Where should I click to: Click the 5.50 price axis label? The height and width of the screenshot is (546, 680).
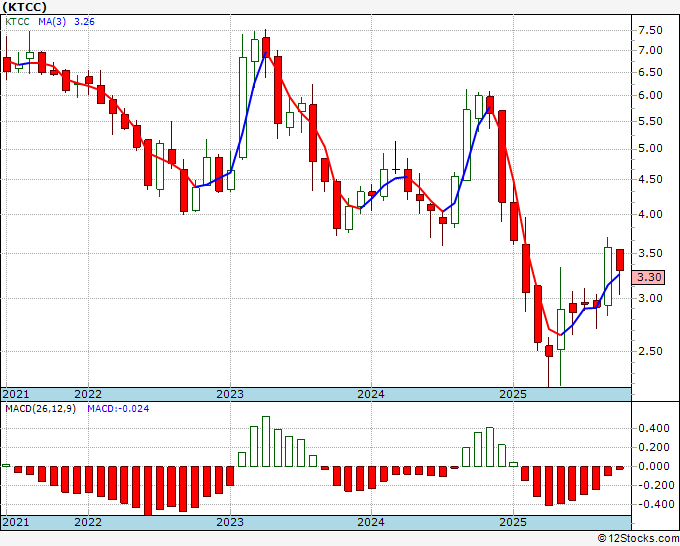click(650, 121)
